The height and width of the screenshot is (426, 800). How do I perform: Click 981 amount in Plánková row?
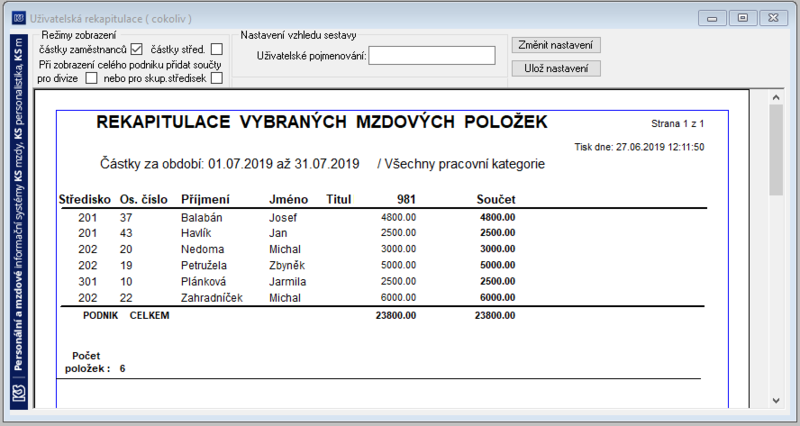[x=398, y=281]
